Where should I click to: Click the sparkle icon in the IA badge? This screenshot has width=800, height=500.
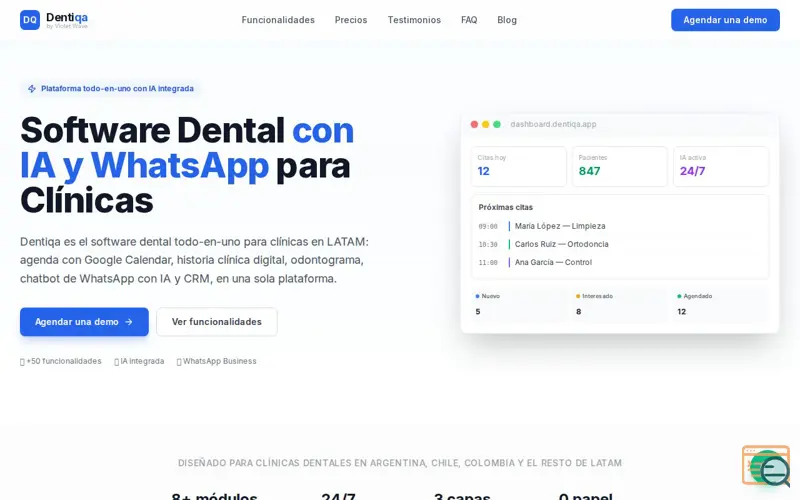tap(32, 89)
